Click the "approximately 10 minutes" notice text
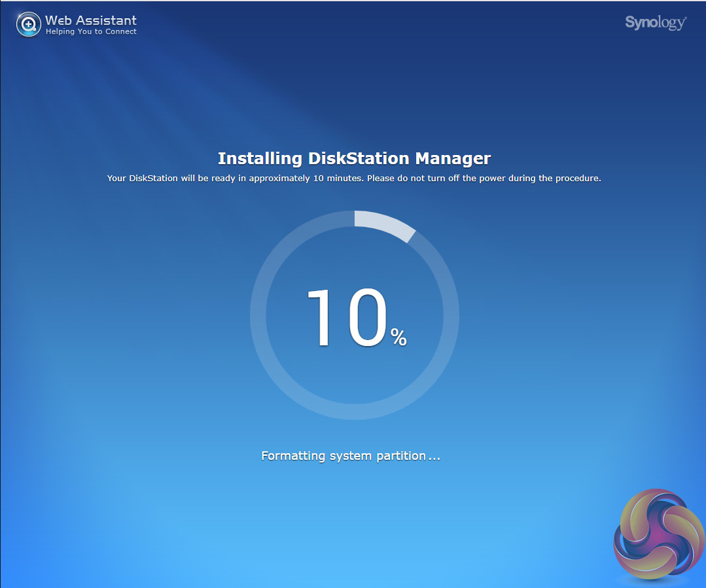 [x=354, y=179]
